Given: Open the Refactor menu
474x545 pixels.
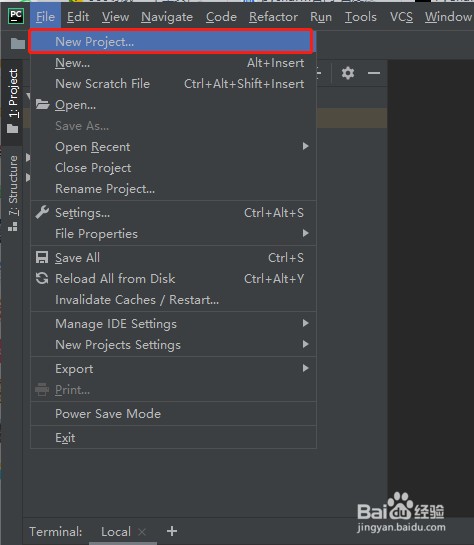Looking at the screenshot, I should click(273, 17).
